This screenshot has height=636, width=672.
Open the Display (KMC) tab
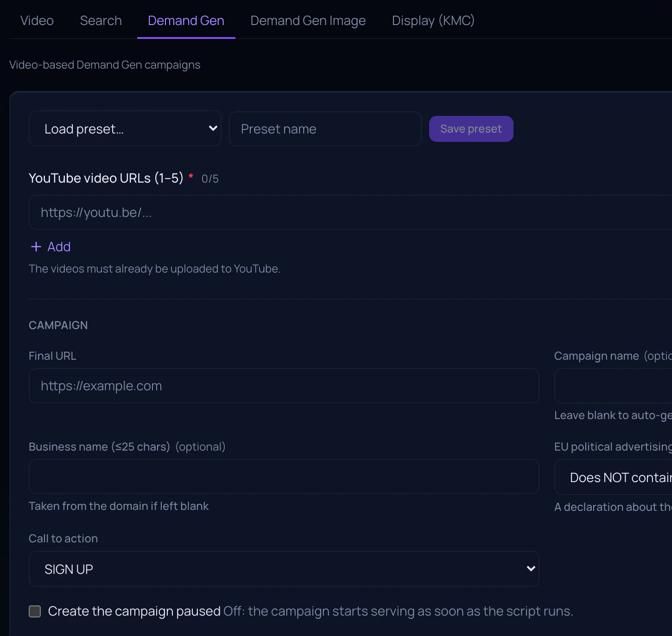point(433,20)
